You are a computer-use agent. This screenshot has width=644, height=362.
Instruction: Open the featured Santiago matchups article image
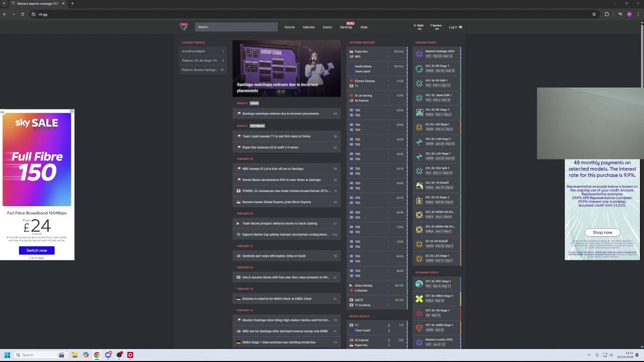point(286,68)
